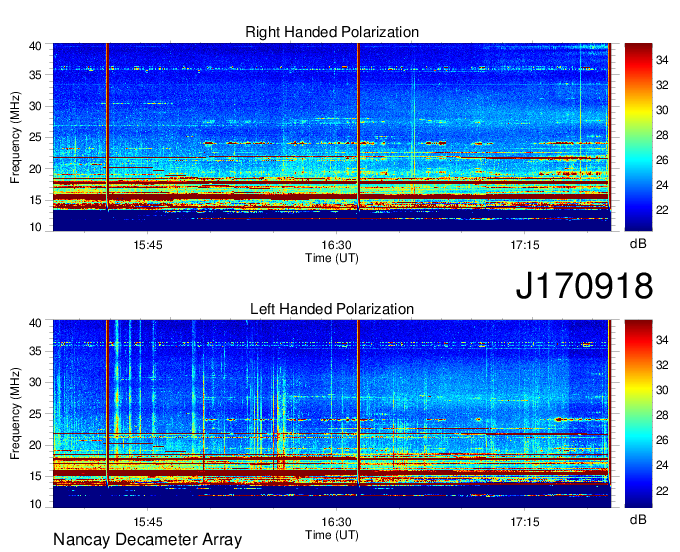Image resolution: width=680 pixels, height=552 pixels.
Task: Select the 24 value on the upper color bar
Action: 662,186
